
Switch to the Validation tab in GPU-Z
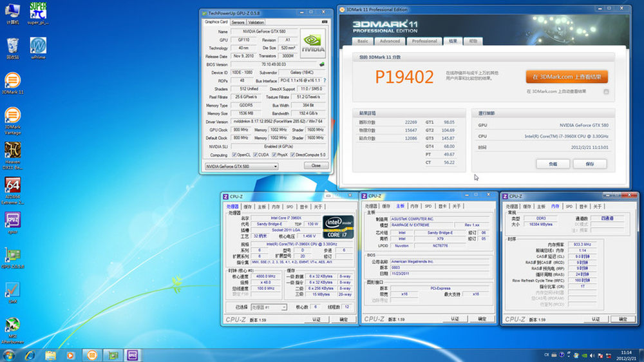(256, 23)
